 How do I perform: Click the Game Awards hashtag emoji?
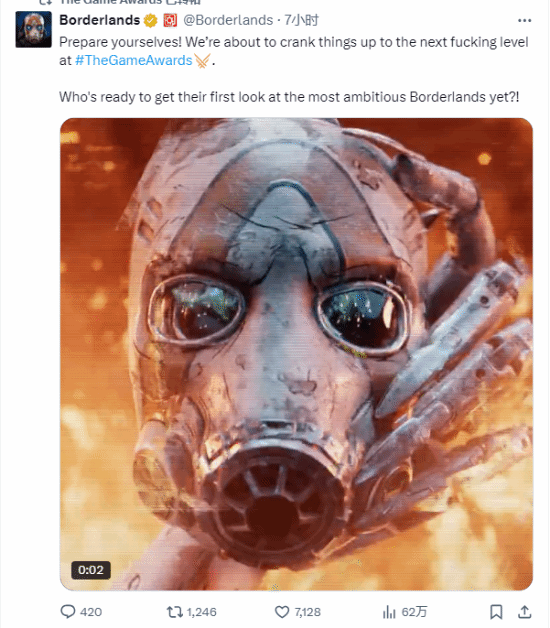[202, 60]
